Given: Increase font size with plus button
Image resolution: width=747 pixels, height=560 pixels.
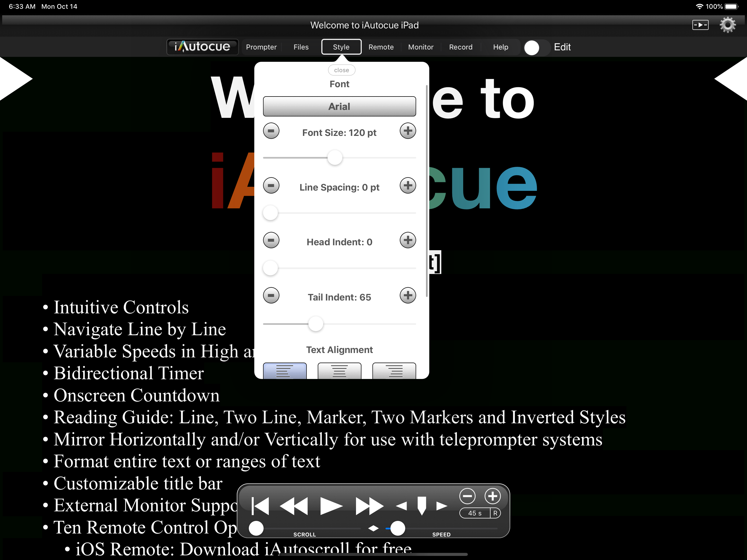Looking at the screenshot, I should (x=408, y=131).
